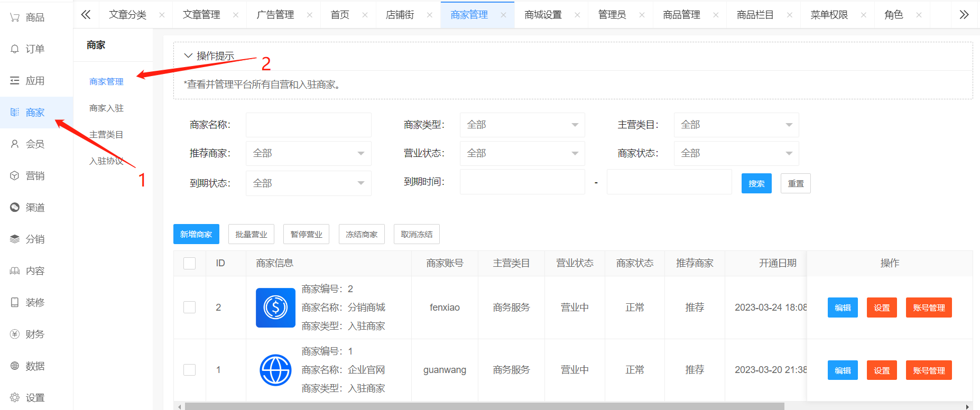Close the 管理员 tab
Screen dimensions: 980x410
click(x=642, y=15)
